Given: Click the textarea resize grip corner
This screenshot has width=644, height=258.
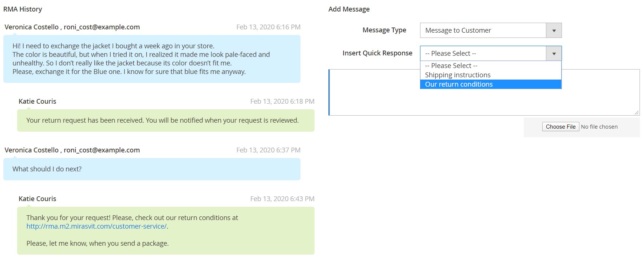Looking at the screenshot, I should (637, 112).
